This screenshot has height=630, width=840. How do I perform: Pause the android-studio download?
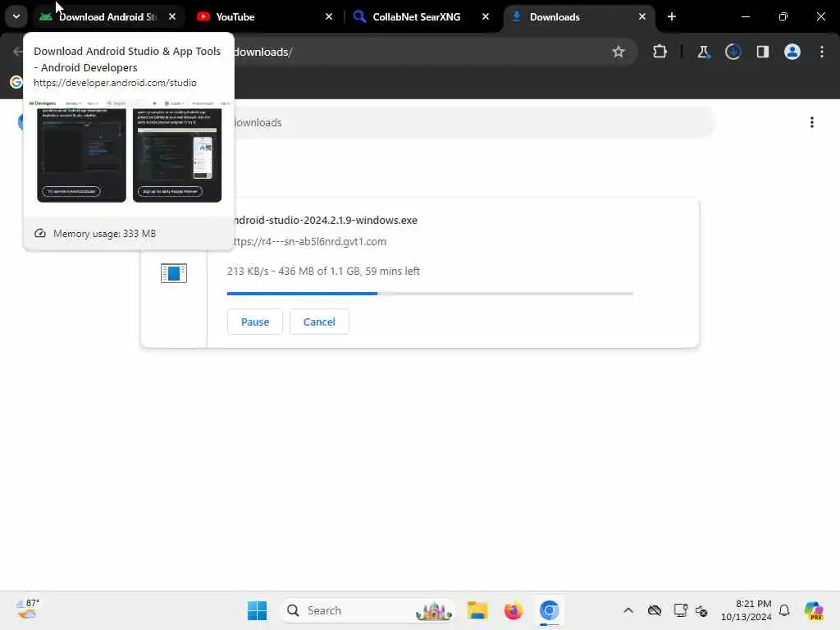[255, 322]
